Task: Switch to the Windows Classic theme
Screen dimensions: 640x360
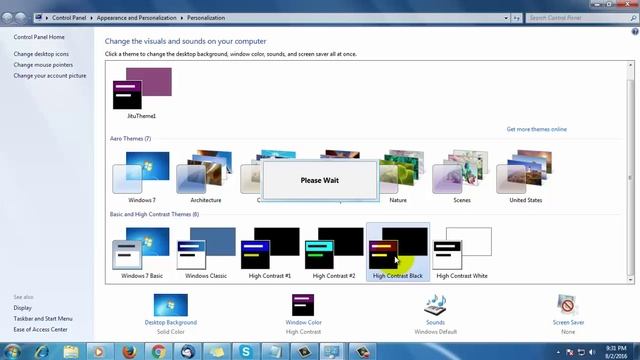Action: tap(206, 253)
